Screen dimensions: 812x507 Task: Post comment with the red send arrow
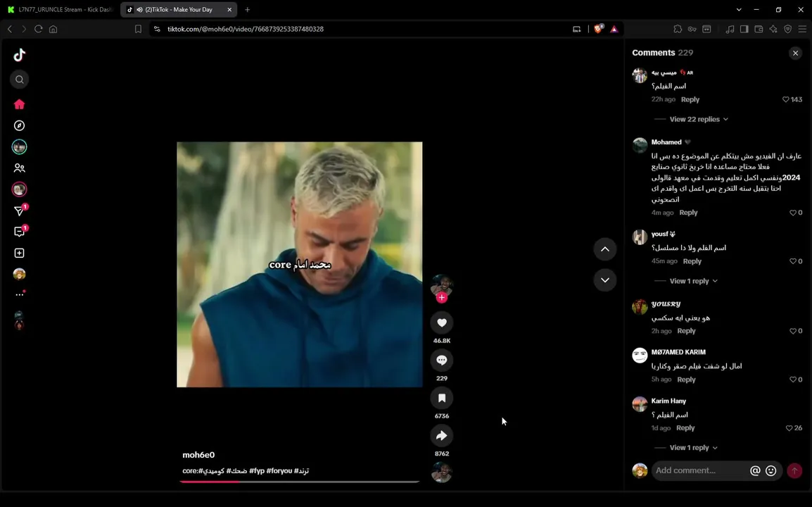click(x=794, y=470)
